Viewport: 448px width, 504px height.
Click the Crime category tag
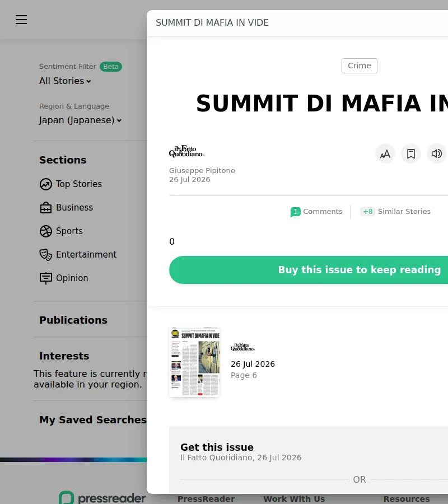click(x=360, y=66)
